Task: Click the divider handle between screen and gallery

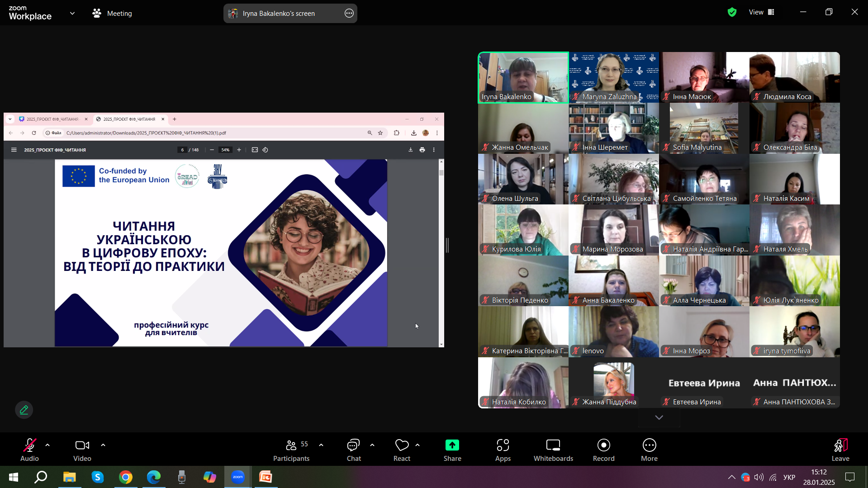Action: click(x=447, y=245)
